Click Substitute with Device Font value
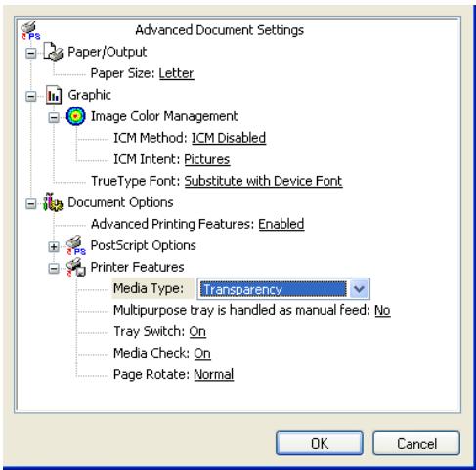This screenshot has width=476, height=470. click(263, 181)
